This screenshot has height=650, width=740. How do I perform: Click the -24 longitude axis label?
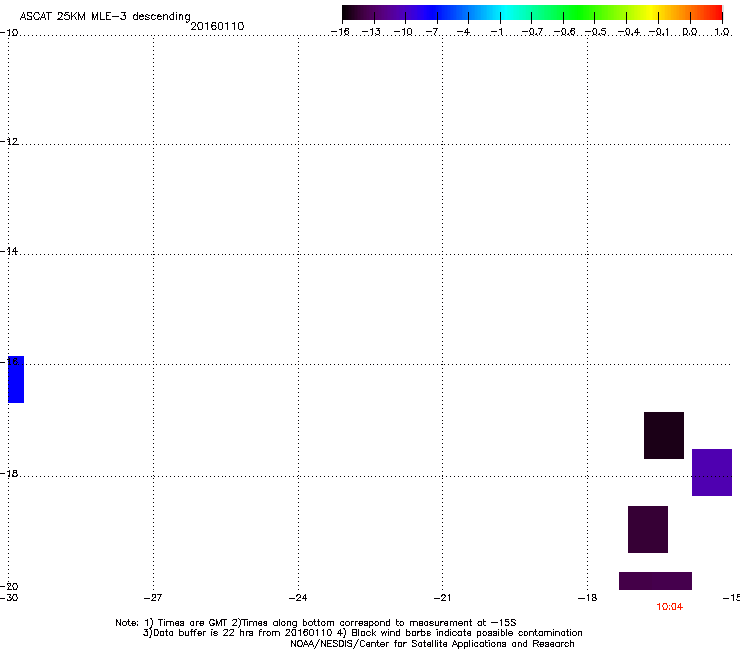(298, 598)
